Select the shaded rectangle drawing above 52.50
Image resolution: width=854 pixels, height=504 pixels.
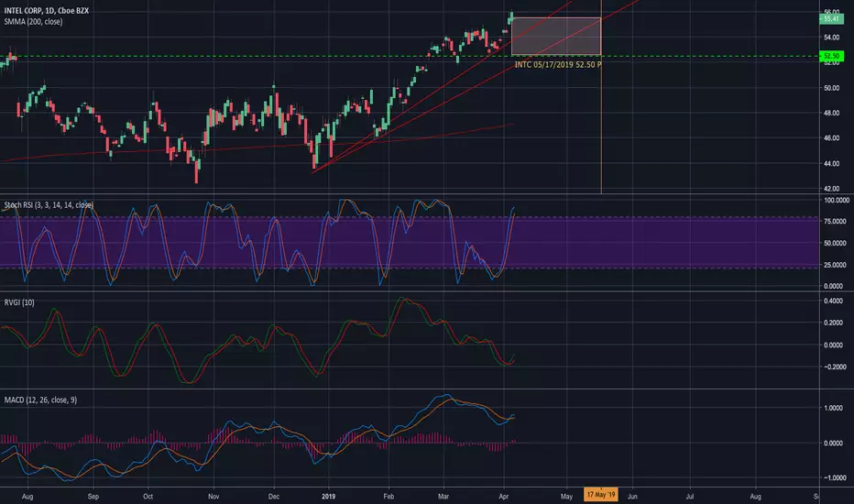(x=556, y=37)
